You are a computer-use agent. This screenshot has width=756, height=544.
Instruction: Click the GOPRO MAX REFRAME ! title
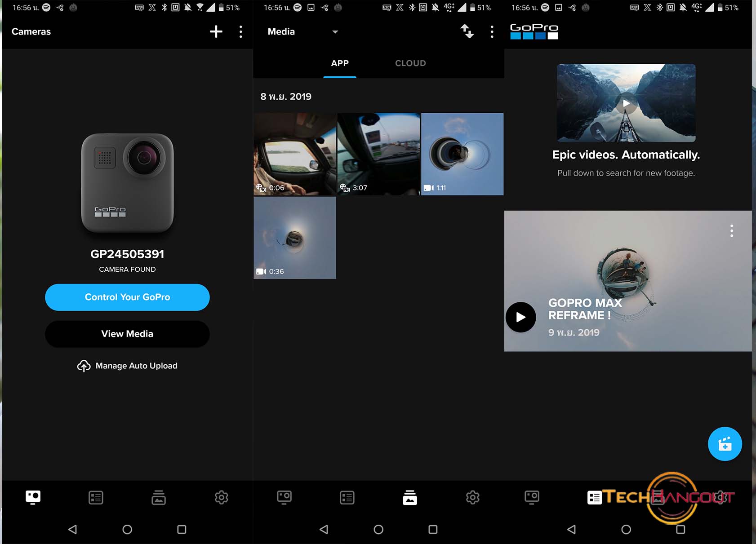(x=585, y=309)
